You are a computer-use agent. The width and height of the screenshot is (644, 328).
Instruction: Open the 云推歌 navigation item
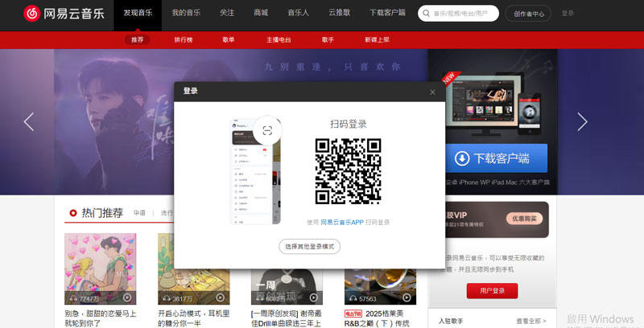click(339, 13)
